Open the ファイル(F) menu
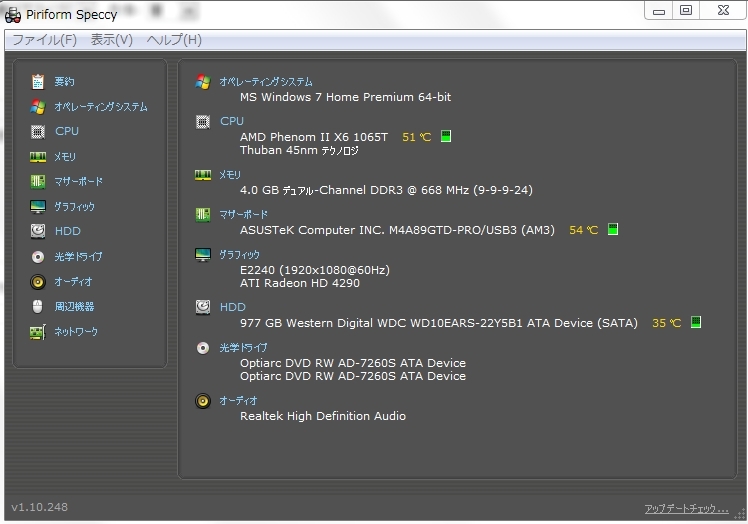Viewport: 748px width, 524px height. 44,40
